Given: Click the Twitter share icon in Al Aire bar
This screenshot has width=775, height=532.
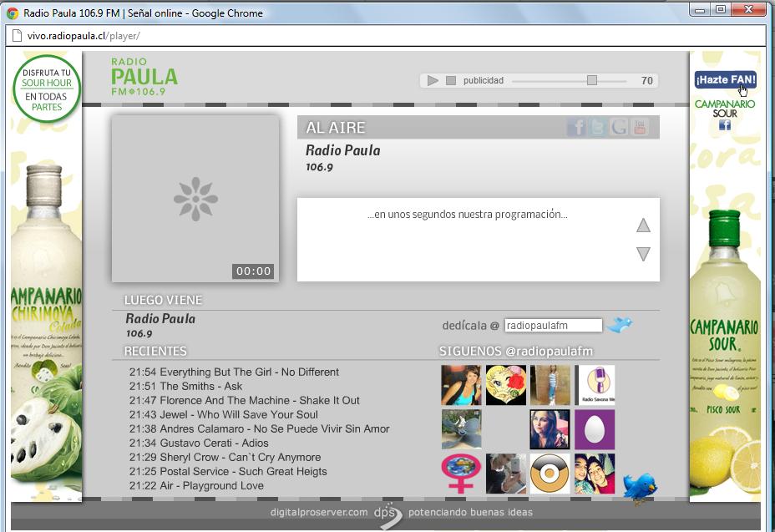Looking at the screenshot, I should 598,127.
